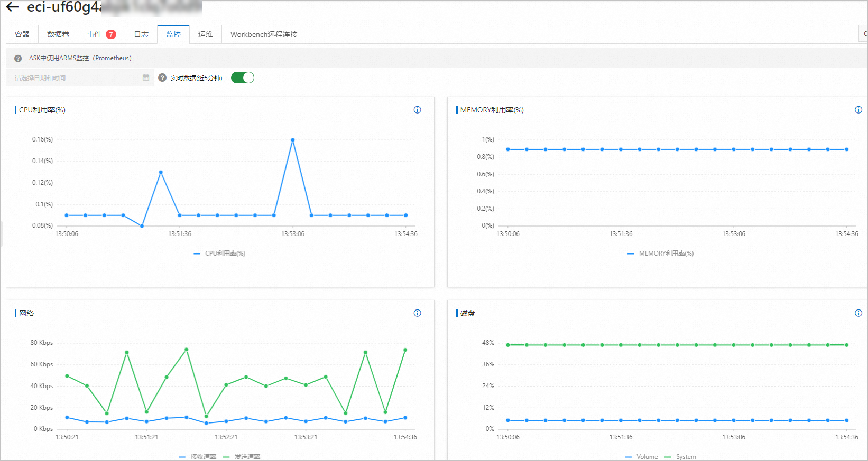This screenshot has width=868, height=461.
Task: Click the help icon beside ASK中使用ARMS监控
Action: tap(18, 58)
